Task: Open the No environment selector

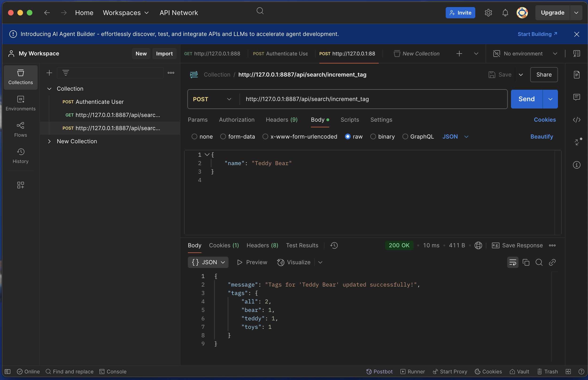Action: [525, 54]
